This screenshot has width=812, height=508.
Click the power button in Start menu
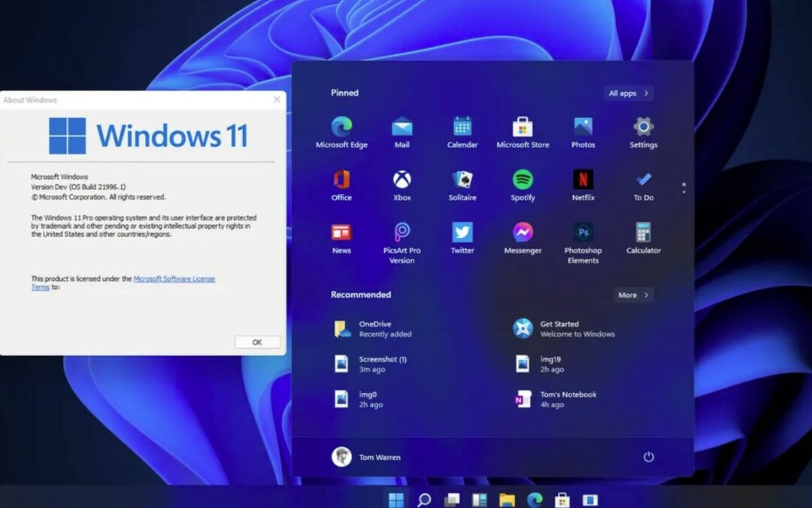click(x=648, y=457)
